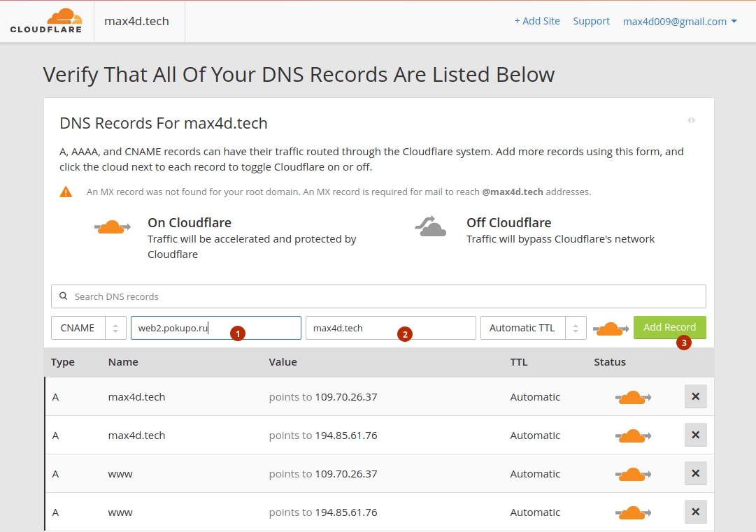
Task: Click the 109.70.26.37 value in the www row
Action: click(x=346, y=474)
